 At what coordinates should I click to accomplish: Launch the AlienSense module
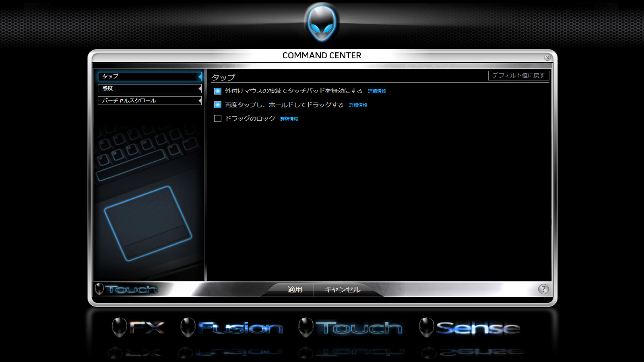pos(469,327)
